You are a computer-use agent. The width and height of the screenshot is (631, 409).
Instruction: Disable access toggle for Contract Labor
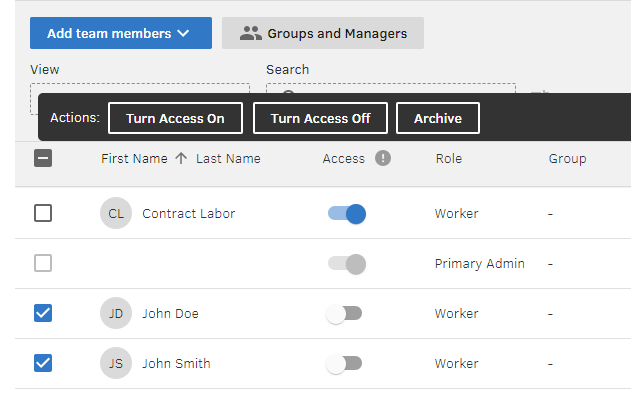347,213
